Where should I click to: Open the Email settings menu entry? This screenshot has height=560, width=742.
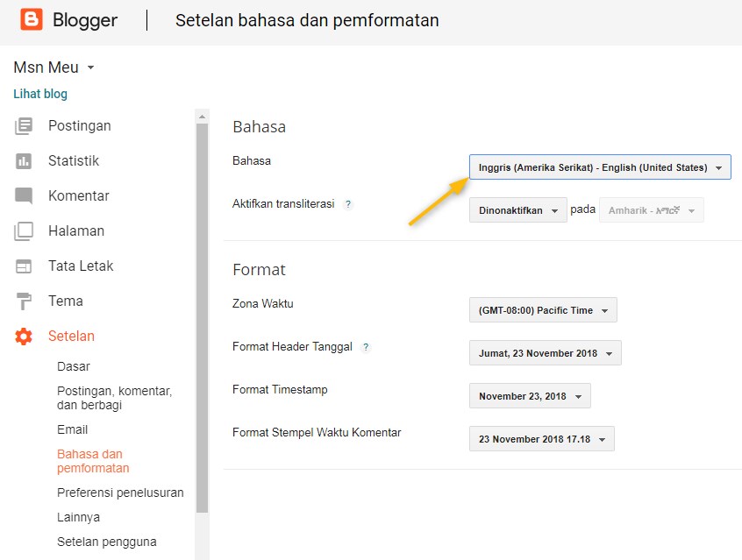[x=72, y=429]
